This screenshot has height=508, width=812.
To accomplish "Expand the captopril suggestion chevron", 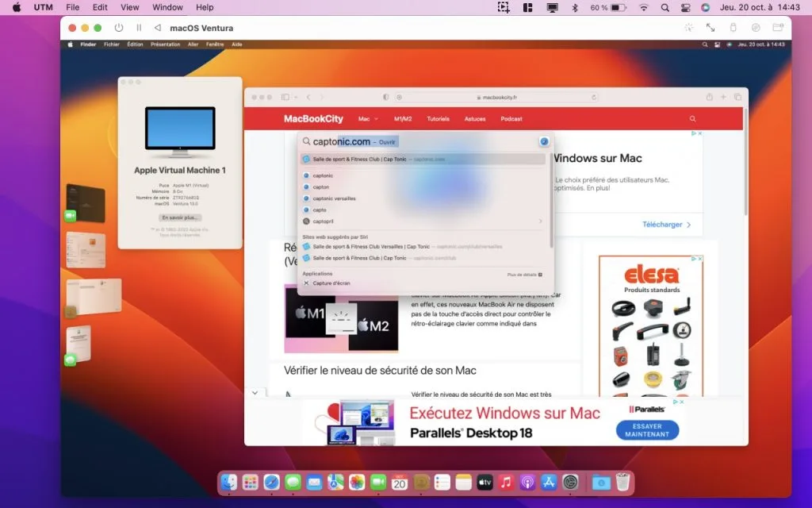I will point(540,221).
